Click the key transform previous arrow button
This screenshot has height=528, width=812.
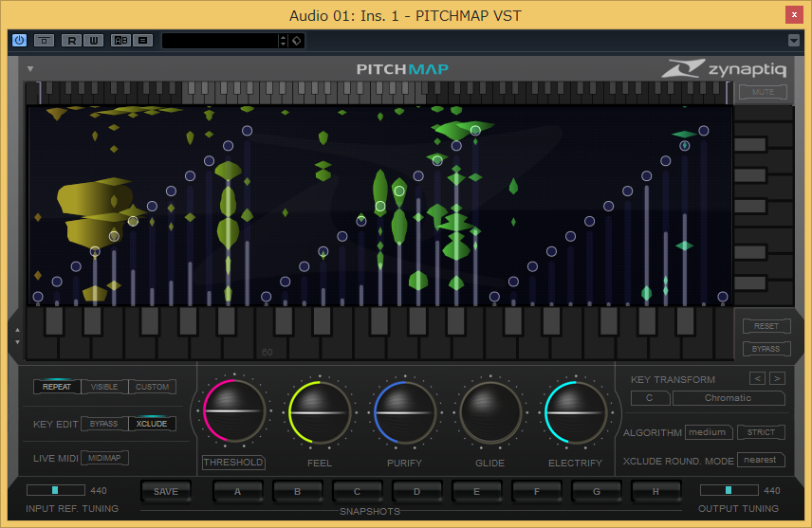(x=757, y=378)
